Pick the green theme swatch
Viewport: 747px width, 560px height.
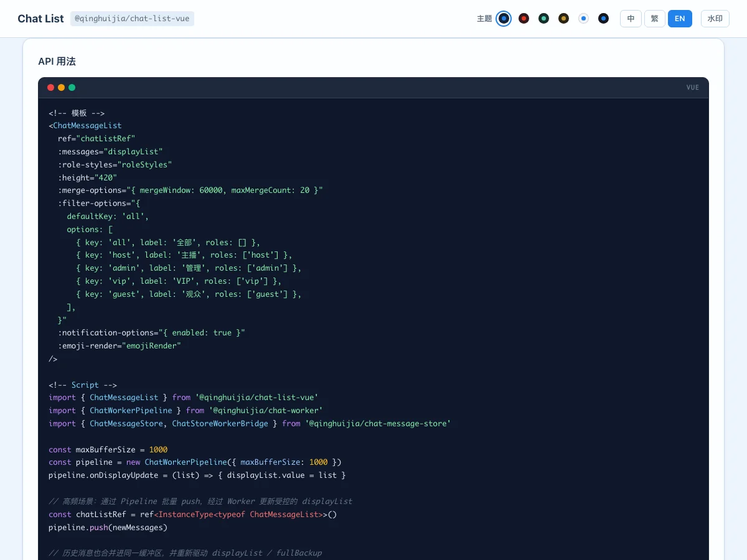click(x=544, y=19)
